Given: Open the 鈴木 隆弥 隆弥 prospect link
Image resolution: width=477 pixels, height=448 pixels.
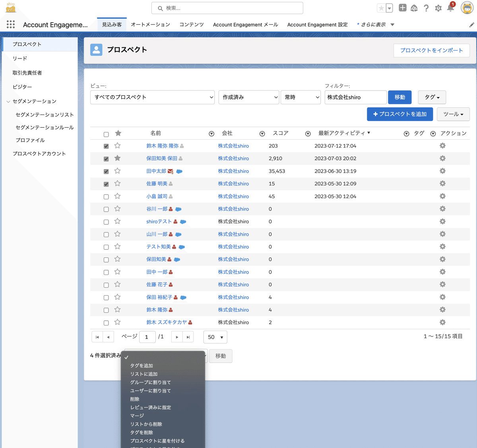Looking at the screenshot, I should pos(162,146).
